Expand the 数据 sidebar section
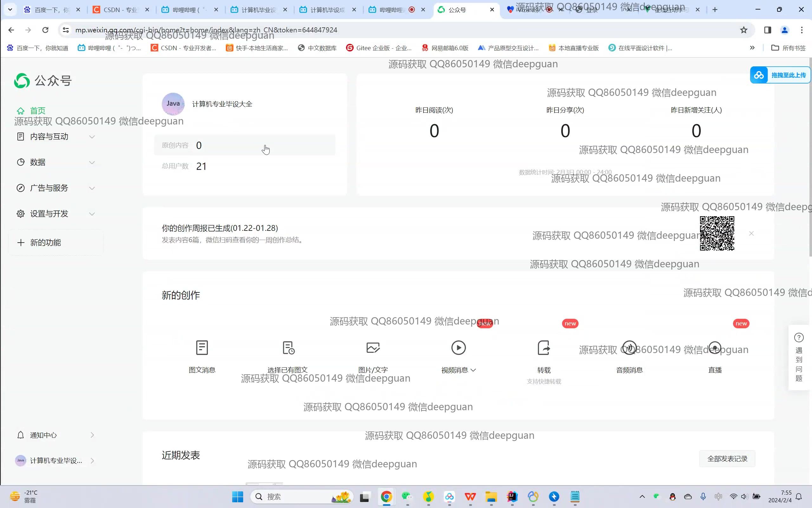The image size is (812, 508). (x=56, y=162)
